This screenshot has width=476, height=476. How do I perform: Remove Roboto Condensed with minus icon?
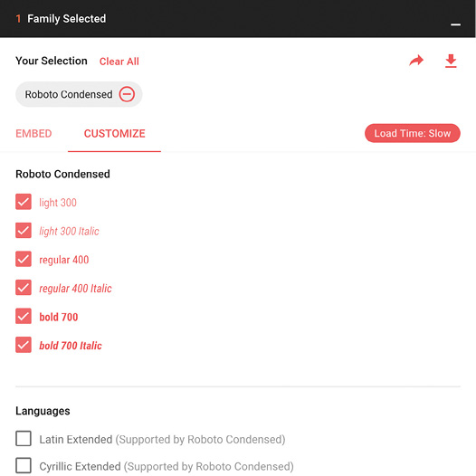pyautogui.click(x=127, y=94)
